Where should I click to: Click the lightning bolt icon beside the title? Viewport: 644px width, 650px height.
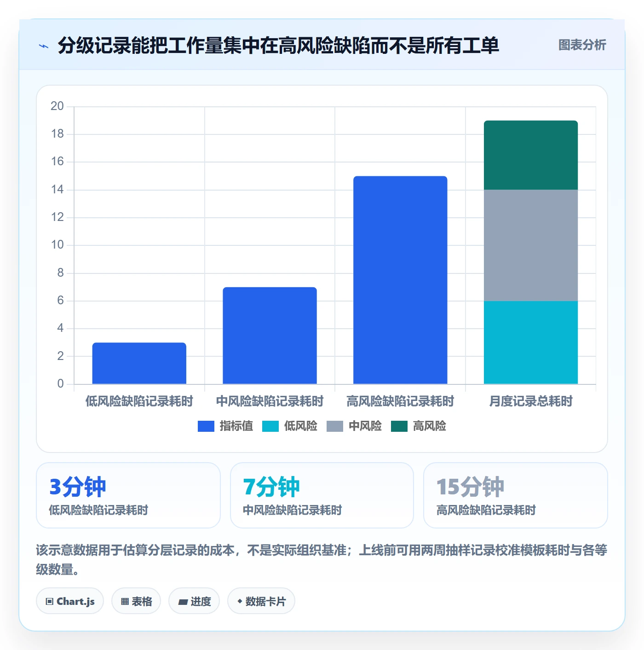pyautogui.click(x=44, y=46)
